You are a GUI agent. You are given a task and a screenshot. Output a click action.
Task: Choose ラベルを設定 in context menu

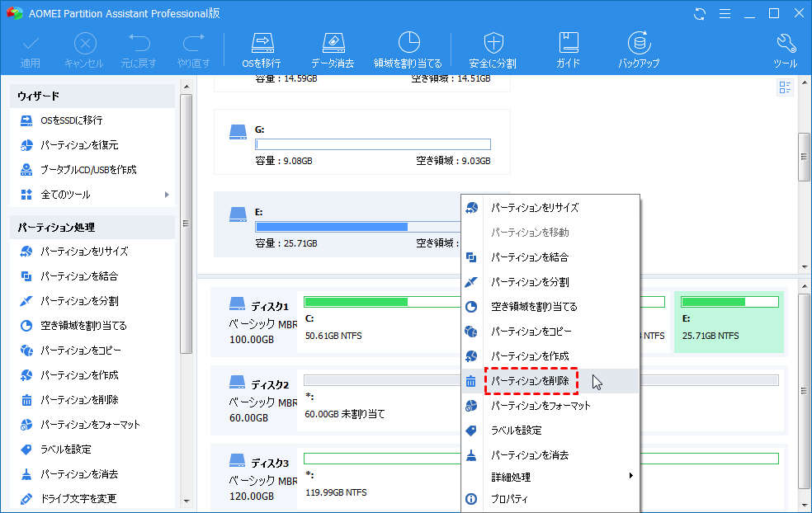[550, 431]
